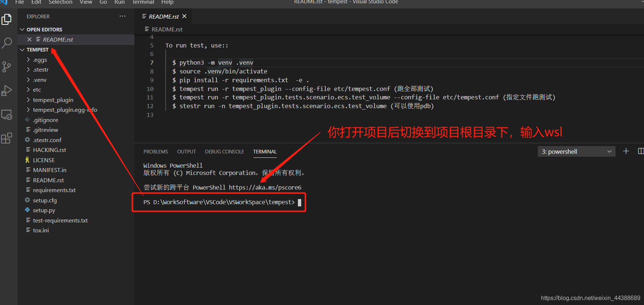Open the Run and Debug icon
Screen dimensions: 644x305
[7, 90]
